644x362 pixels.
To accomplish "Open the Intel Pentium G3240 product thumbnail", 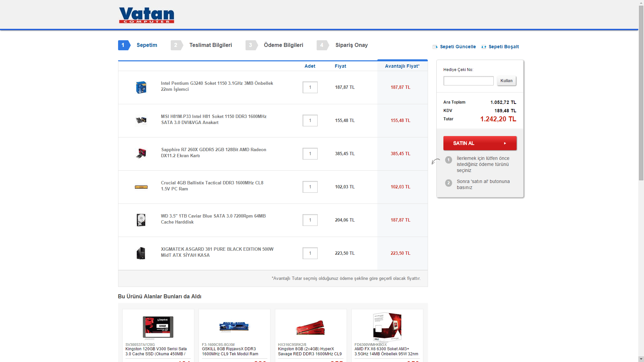I will tap(141, 87).
